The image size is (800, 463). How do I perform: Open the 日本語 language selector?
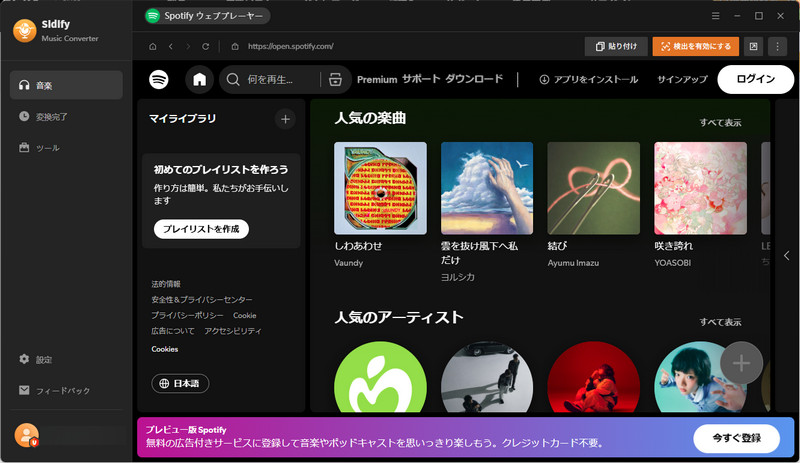pos(180,383)
